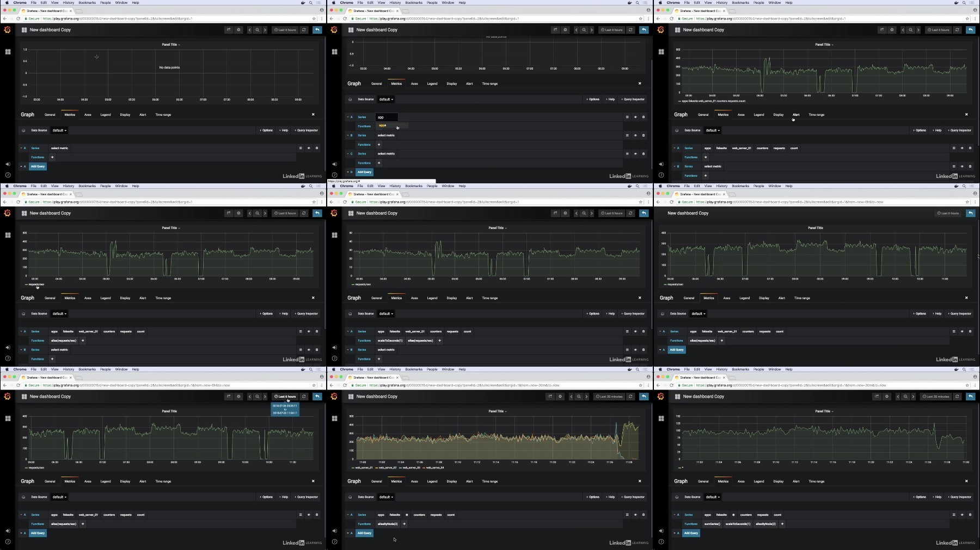Add function plus for query A, top-left frame
980x550 pixels.
[x=52, y=157]
